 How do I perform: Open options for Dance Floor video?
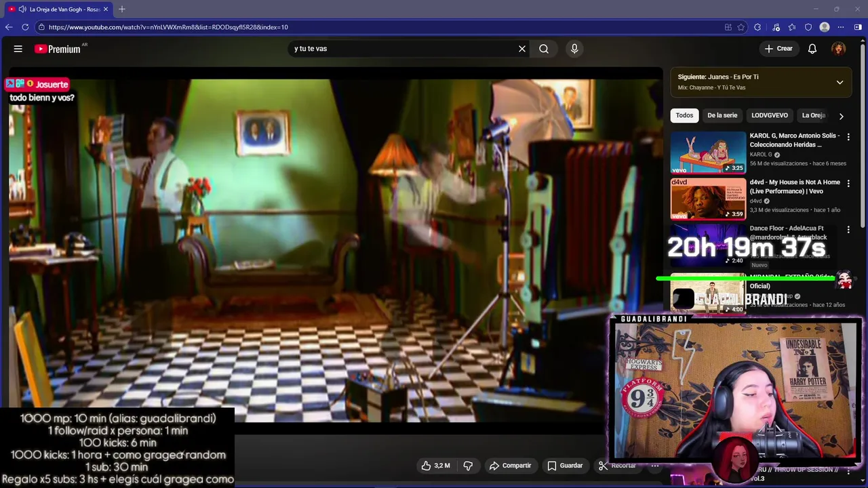pyautogui.click(x=848, y=230)
